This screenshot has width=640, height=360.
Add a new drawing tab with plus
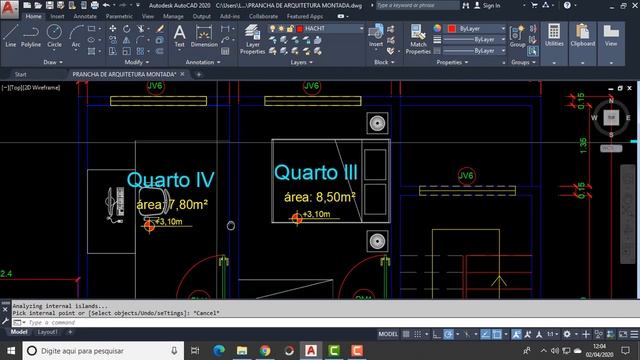199,74
